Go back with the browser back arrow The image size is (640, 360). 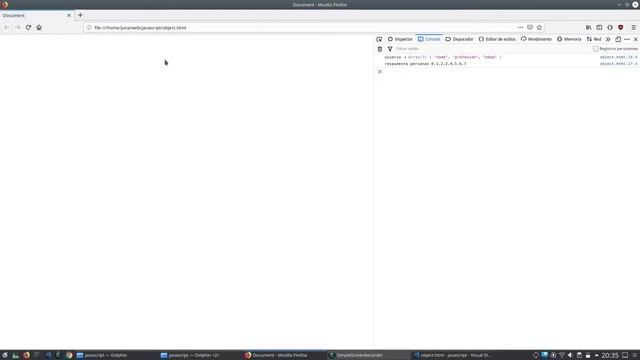click(7, 27)
